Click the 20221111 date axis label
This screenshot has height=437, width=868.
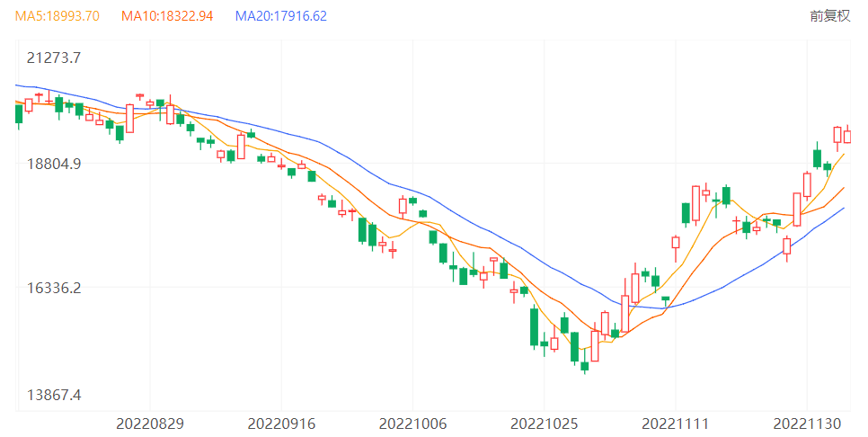point(676,424)
